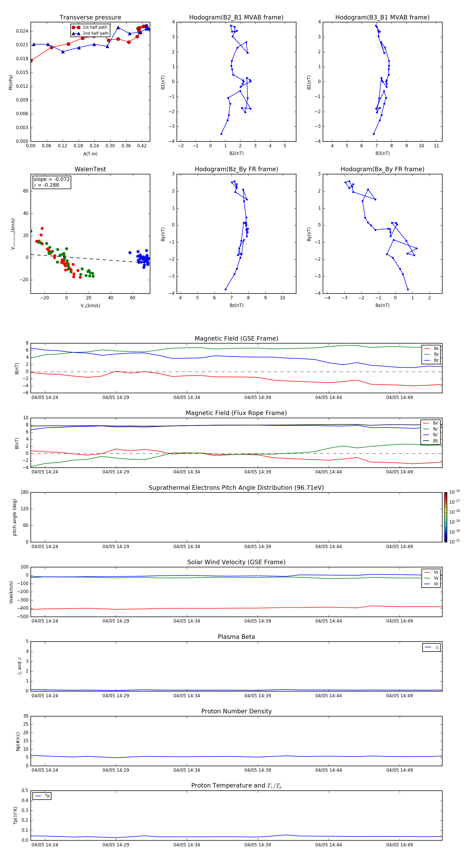Click the 'Bx(nT)' x-axis label
The width and height of the screenshot is (473, 868).
[x=382, y=305]
